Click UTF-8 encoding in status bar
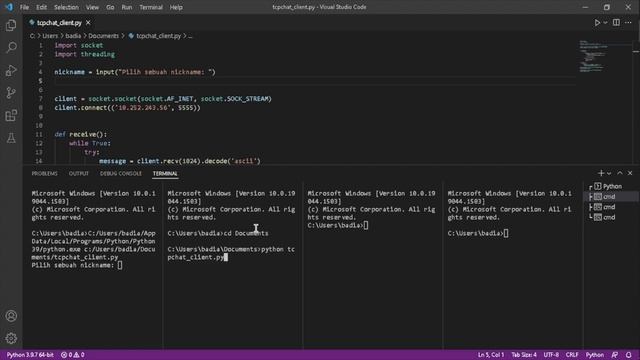640x360 pixels. tap(551, 355)
